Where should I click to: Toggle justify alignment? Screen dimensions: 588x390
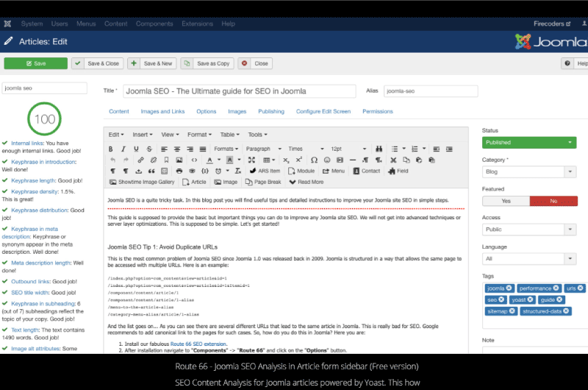(203, 149)
